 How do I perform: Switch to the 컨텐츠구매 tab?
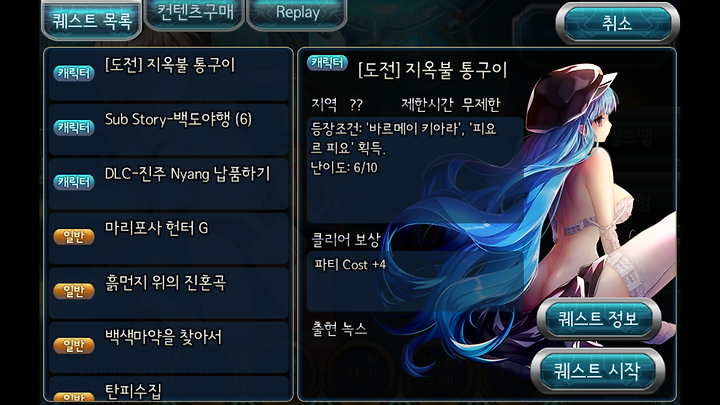(x=195, y=14)
